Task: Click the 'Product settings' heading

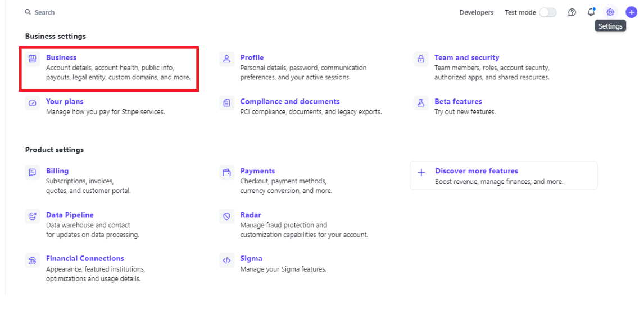Action: click(54, 150)
